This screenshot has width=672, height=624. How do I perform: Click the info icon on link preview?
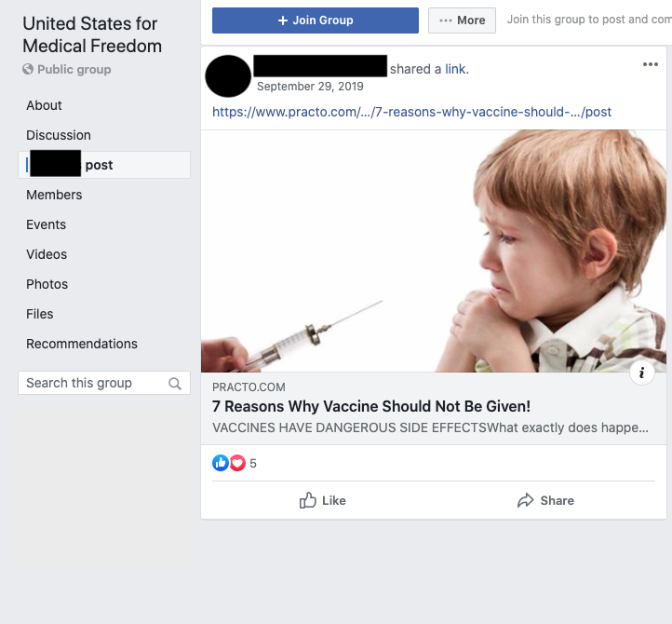(642, 373)
